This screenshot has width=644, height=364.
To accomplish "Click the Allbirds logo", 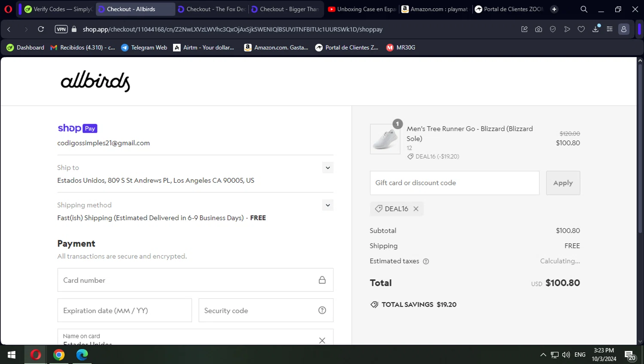I will [x=95, y=81].
